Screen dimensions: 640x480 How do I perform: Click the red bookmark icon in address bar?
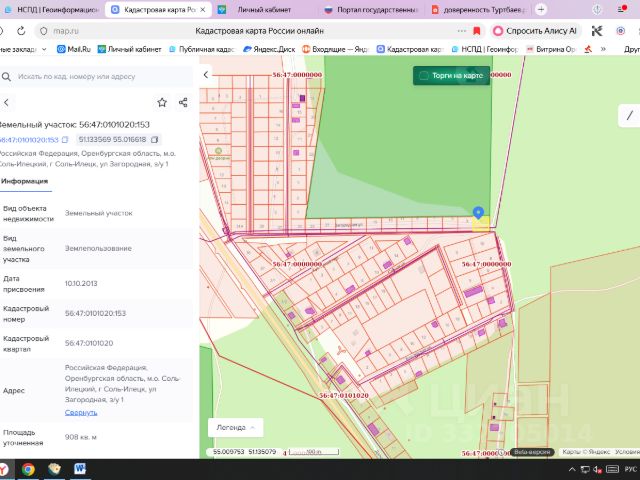(x=476, y=31)
